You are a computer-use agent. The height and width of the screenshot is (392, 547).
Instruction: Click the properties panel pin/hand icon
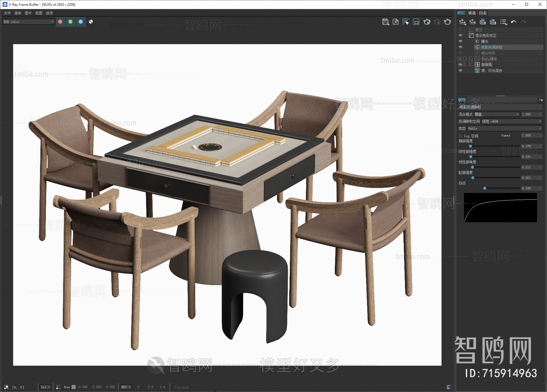(x=541, y=100)
